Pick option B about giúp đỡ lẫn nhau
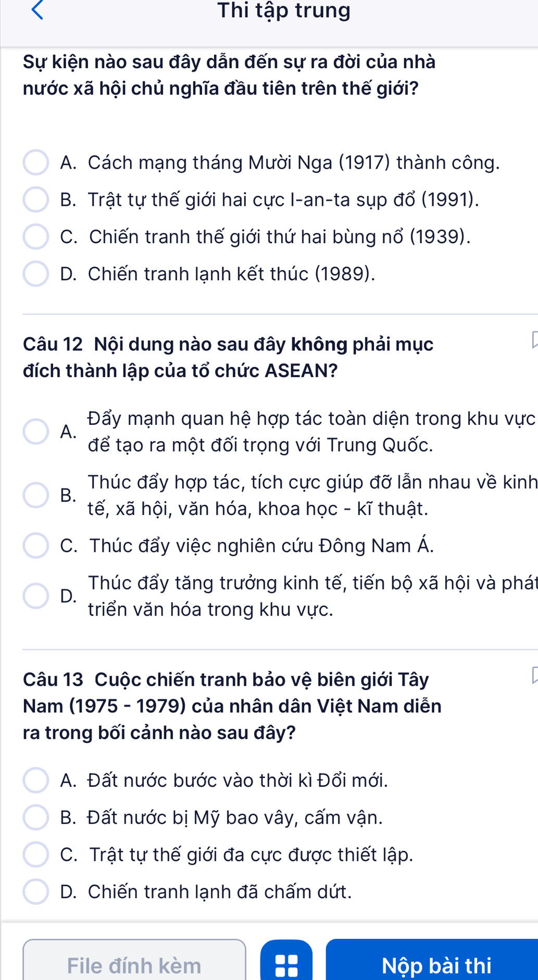Screen dimensions: 538x980 click(36, 495)
